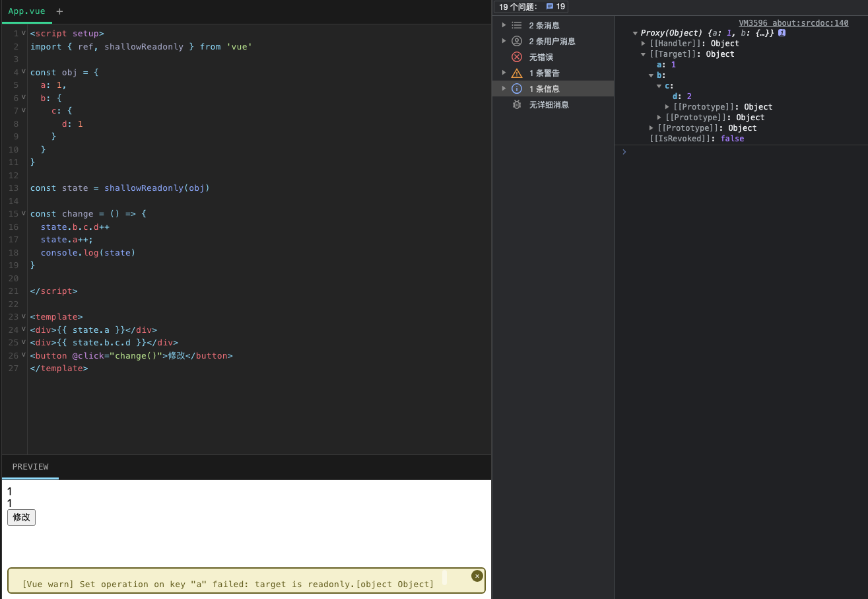Screen dimensions: 868x599
Task: Click the console input prompt
Action: 741,152
